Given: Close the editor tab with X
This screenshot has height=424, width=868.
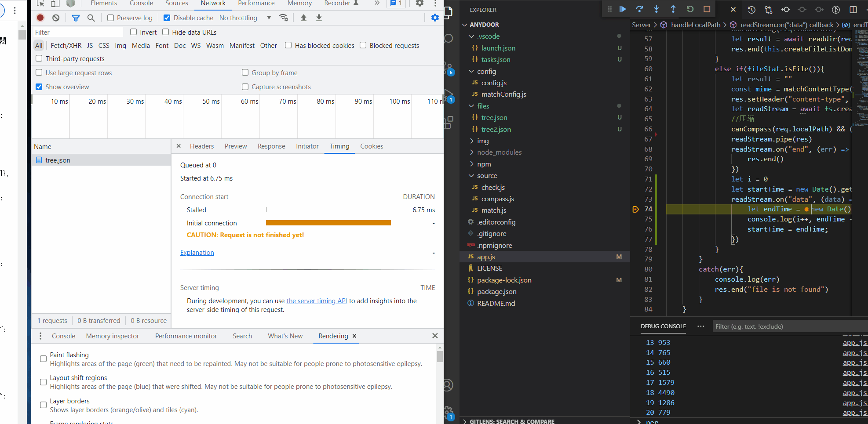Looking at the screenshot, I should click(x=733, y=9).
